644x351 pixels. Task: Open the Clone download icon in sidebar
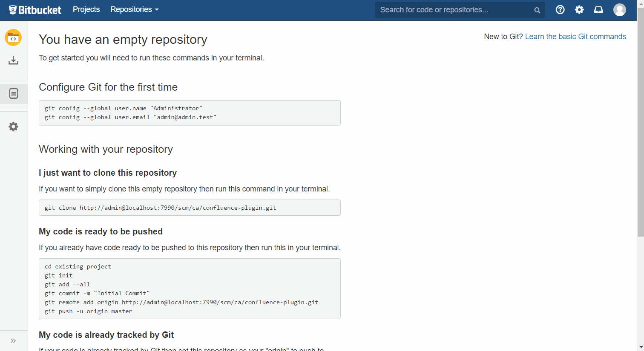pyautogui.click(x=13, y=60)
